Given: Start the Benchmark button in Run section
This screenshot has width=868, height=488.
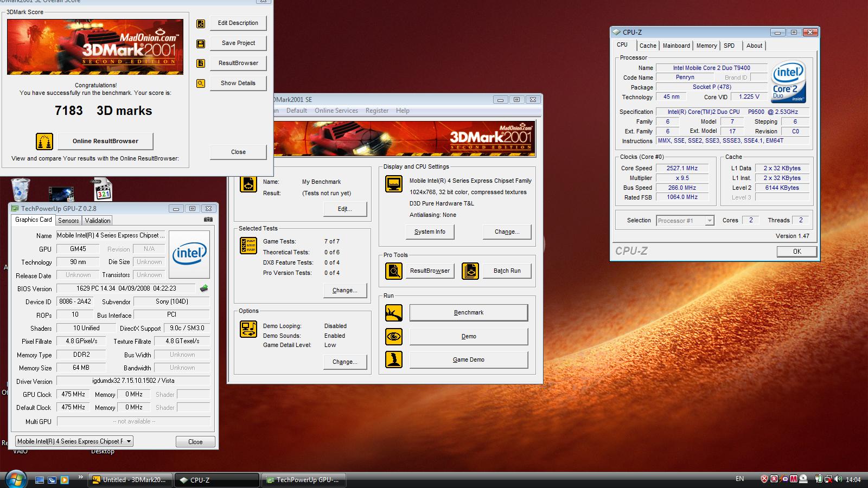Looking at the screenshot, I should click(x=469, y=313).
